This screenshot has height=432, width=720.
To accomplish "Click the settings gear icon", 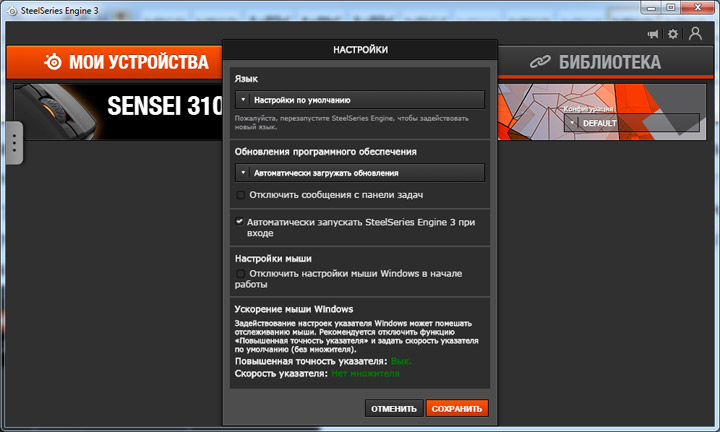I will 673,34.
